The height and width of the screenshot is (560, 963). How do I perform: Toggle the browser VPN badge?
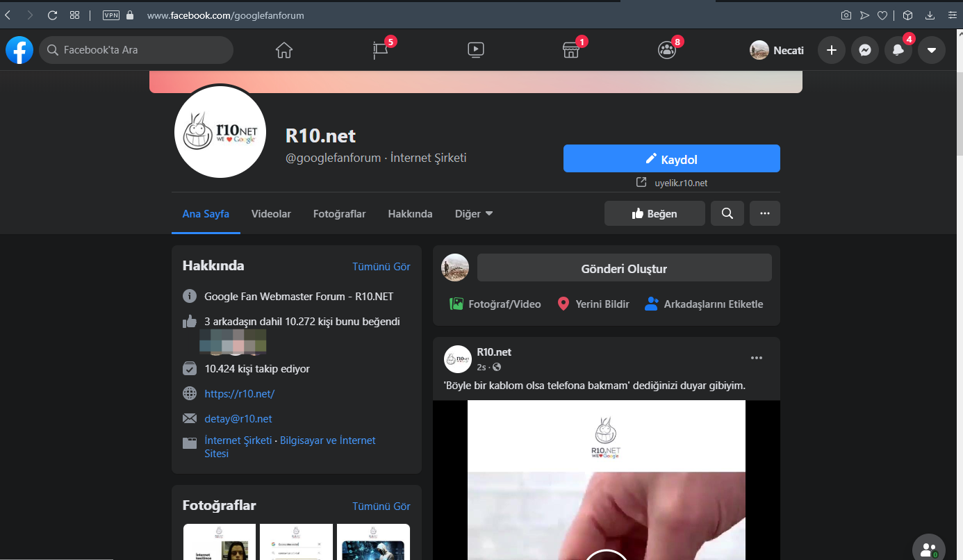(110, 15)
